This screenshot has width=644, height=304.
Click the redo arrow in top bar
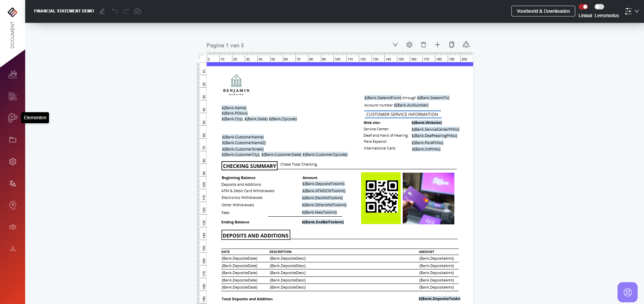(126, 11)
